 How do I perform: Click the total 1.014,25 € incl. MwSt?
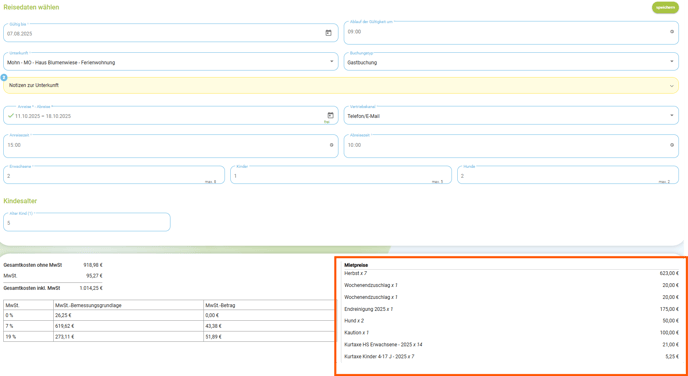pos(91,288)
